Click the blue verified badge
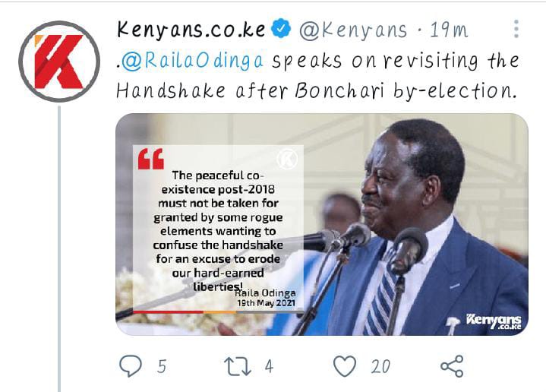546x392 pixels. pyautogui.click(x=281, y=29)
